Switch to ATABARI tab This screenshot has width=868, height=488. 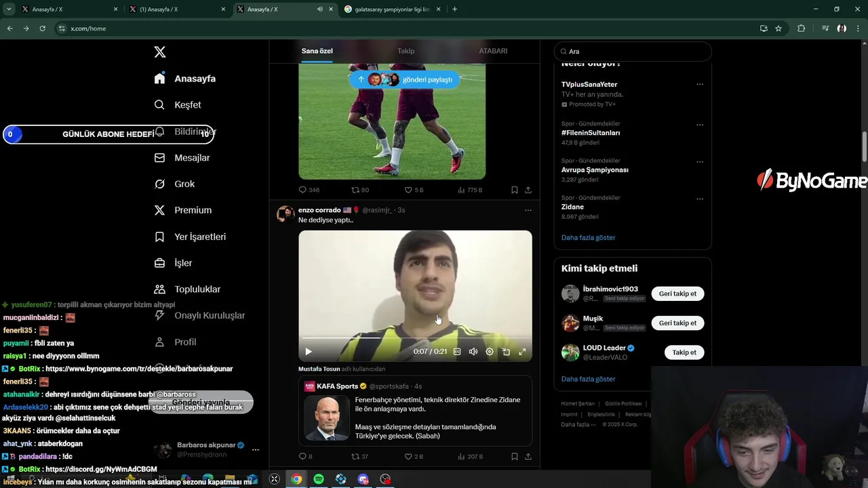point(493,51)
